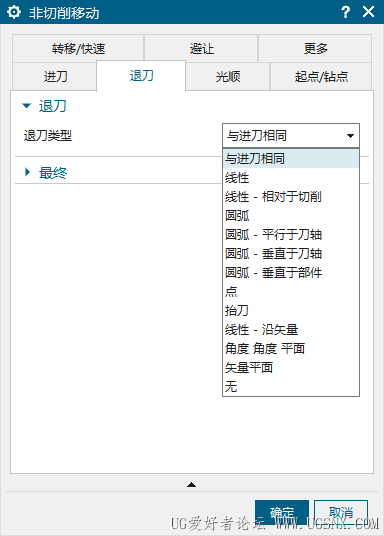Collapse the 退刀 section triangle
Viewport: 384px width, 536px height.
click(26, 106)
